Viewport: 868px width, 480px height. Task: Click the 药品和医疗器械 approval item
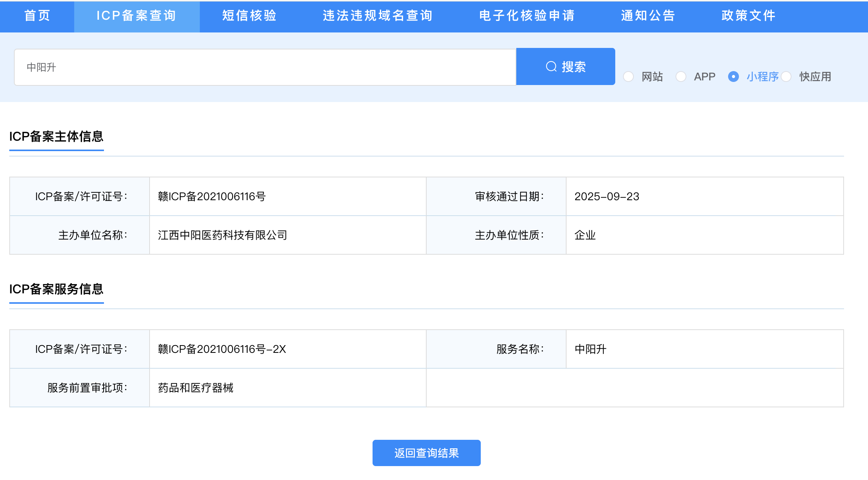(196, 388)
